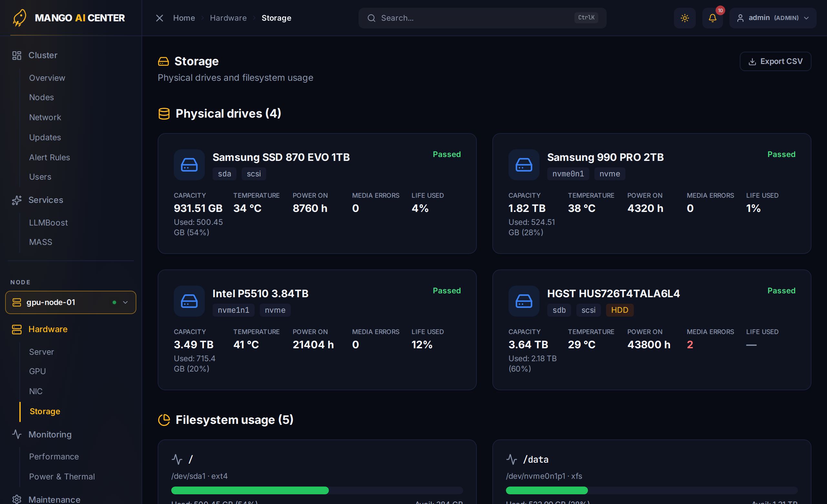Open Cluster Overview page
This screenshot has width=827, height=504.
(x=47, y=78)
